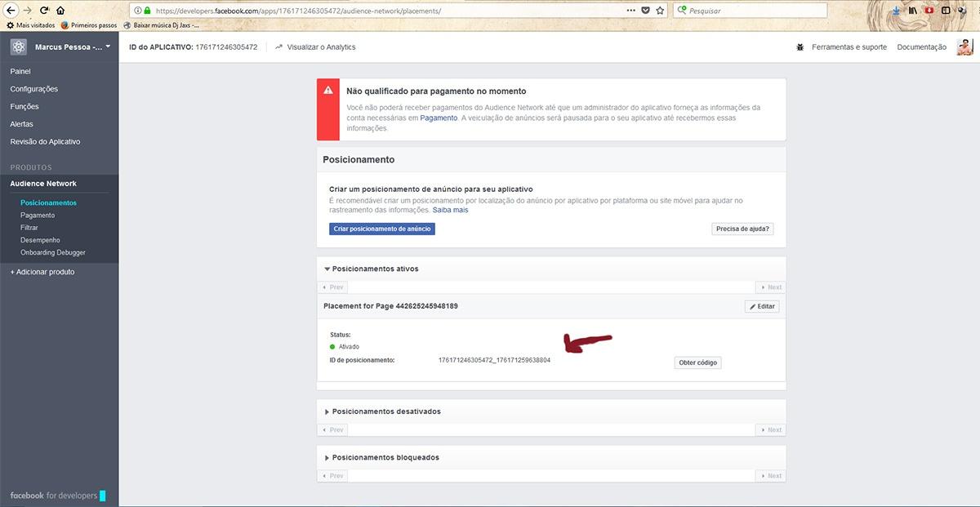Click Prev in Posicionamentos bloqueados pager

(x=333, y=475)
